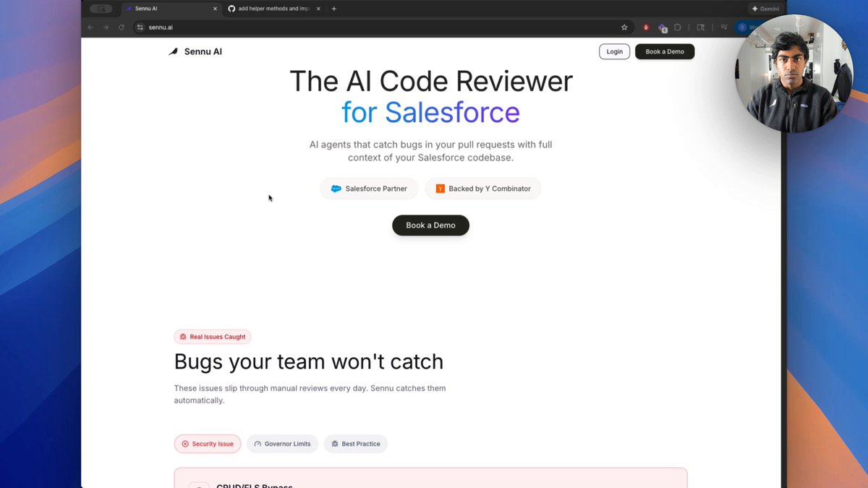Image resolution: width=868 pixels, height=488 pixels.
Task: Click the Salesforce Partner badge
Action: pos(369,189)
